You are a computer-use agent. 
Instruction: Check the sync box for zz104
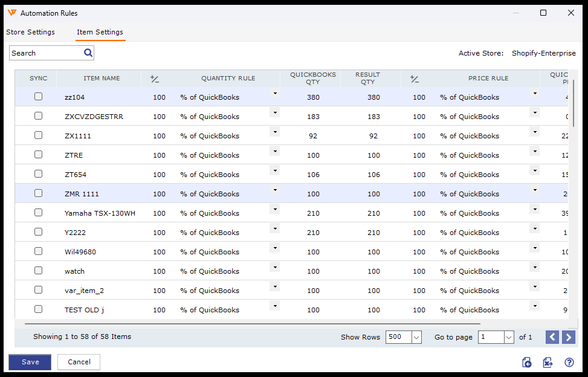[39, 97]
